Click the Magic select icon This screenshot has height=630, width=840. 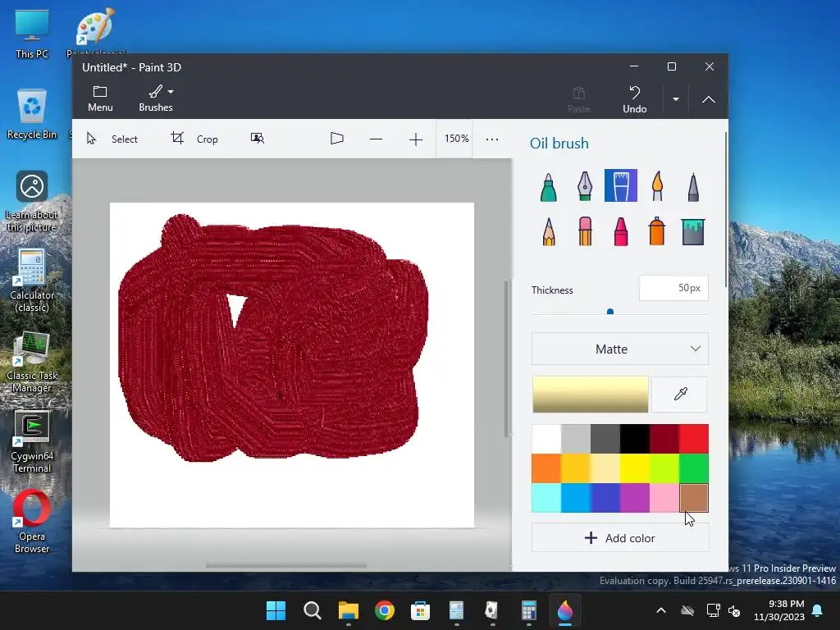point(258,139)
